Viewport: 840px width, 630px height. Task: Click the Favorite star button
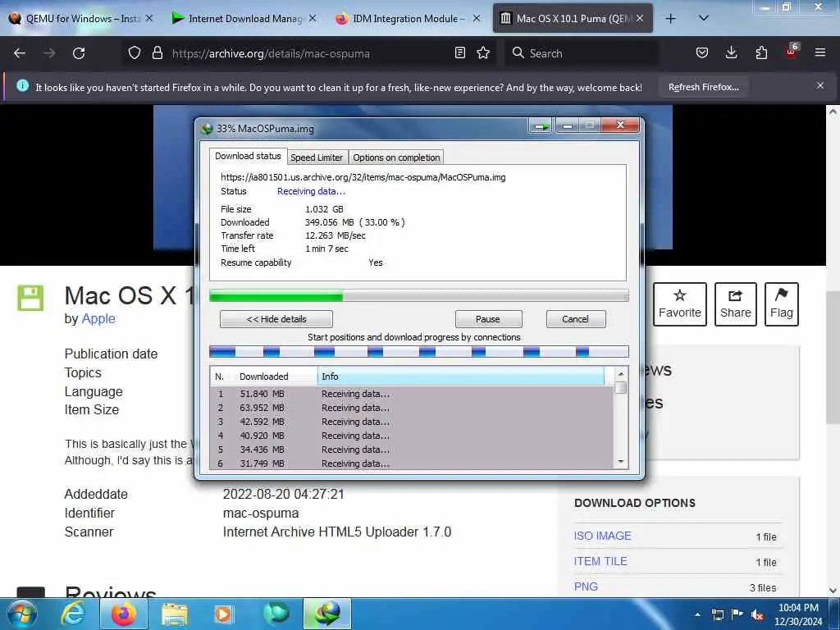[679, 304]
